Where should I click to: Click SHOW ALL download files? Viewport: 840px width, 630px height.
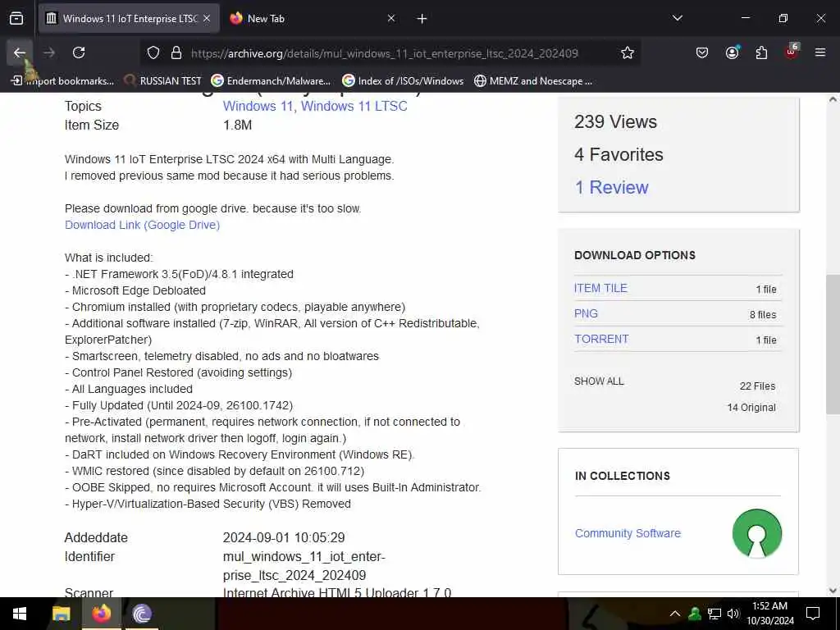599,381
